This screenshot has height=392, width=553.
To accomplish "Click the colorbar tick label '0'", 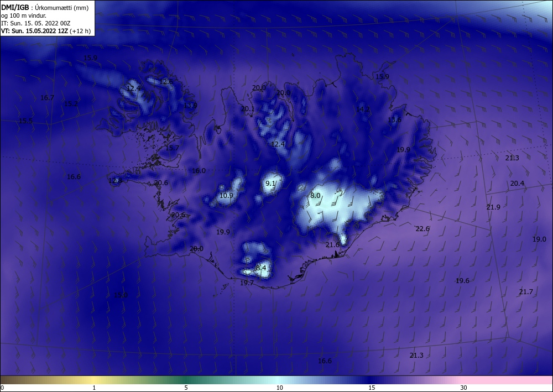I will coord(2,388).
